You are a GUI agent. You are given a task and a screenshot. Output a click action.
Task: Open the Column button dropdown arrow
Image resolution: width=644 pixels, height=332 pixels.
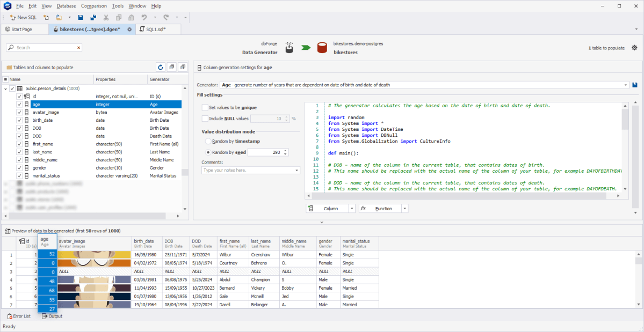[352, 209]
